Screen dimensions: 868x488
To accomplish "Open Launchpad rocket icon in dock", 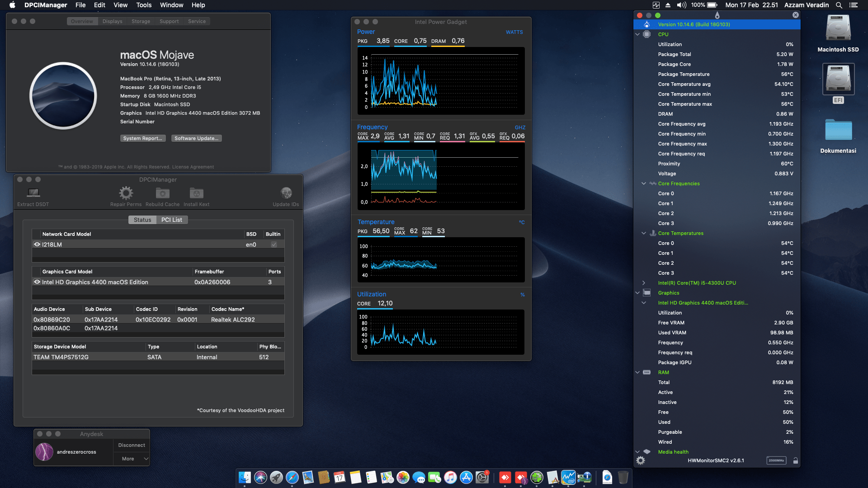I will (x=276, y=477).
